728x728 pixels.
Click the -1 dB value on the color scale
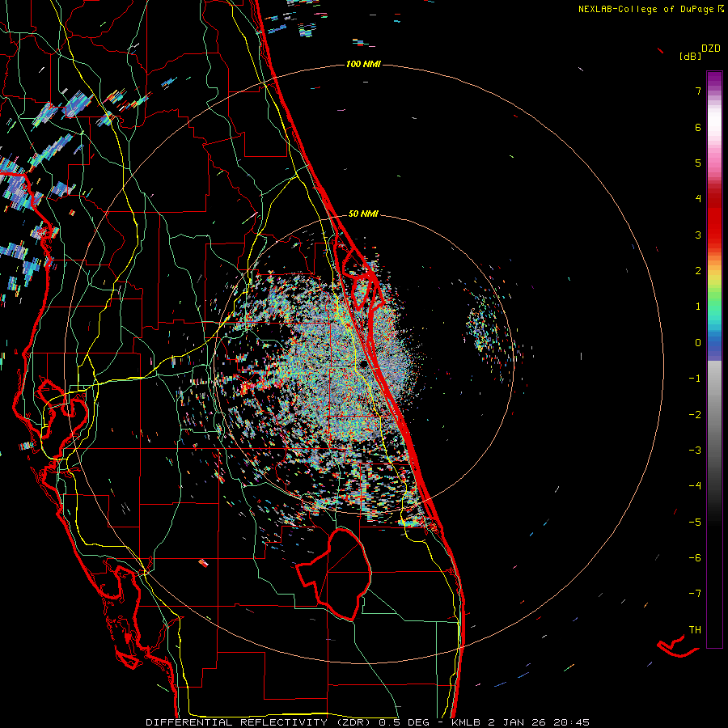pos(695,379)
